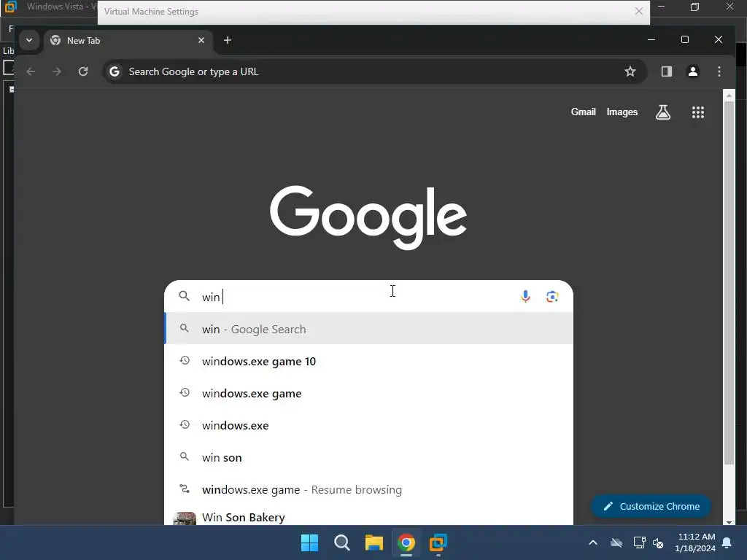This screenshot has height=560, width=747.
Task: Click the page's vertical scrollbar
Action: pos(729,283)
